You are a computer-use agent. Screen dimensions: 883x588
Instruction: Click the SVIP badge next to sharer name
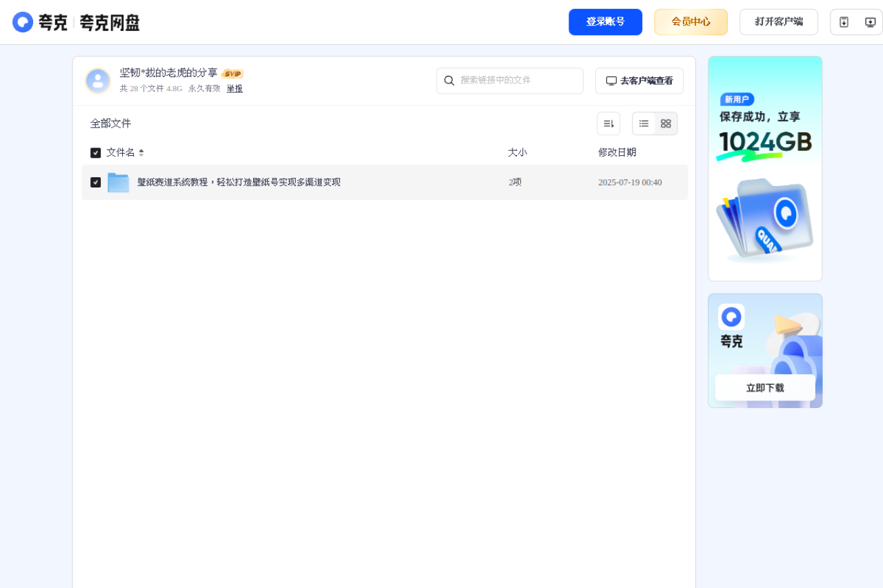pos(232,73)
